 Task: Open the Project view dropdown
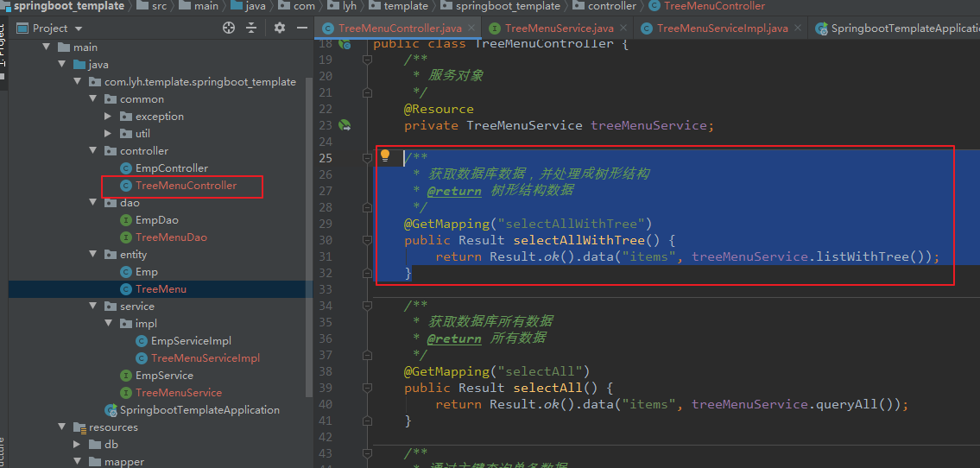click(x=79, y=28)
